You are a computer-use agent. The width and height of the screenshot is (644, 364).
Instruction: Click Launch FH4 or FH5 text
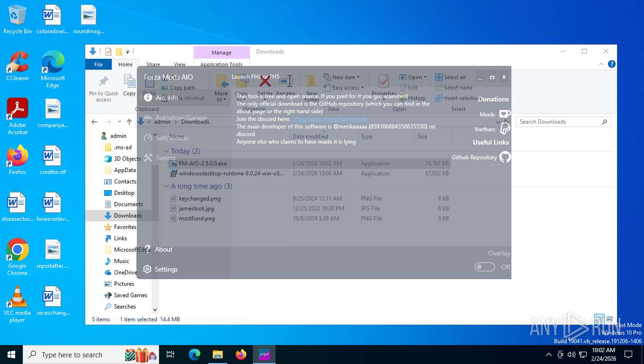point(255,77)
